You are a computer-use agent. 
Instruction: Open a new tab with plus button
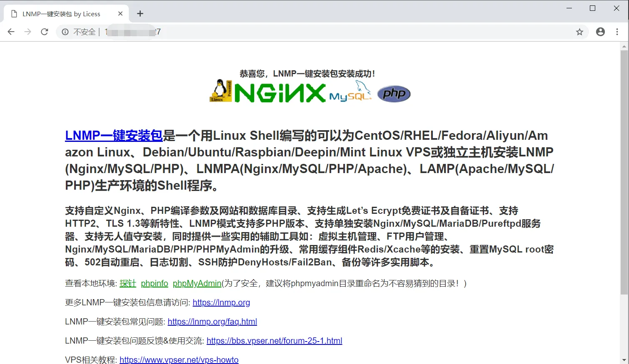click(140, 14)
